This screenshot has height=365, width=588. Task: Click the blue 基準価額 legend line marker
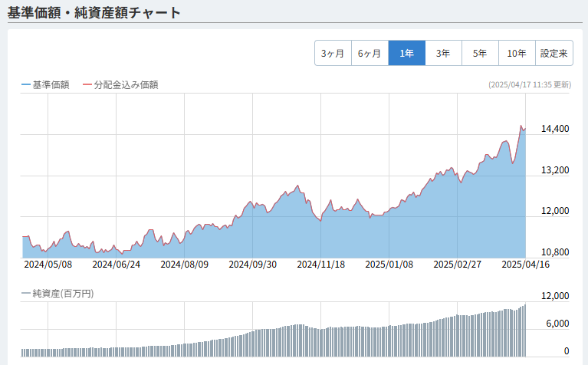pyautogui.click(x=26, y=85)
